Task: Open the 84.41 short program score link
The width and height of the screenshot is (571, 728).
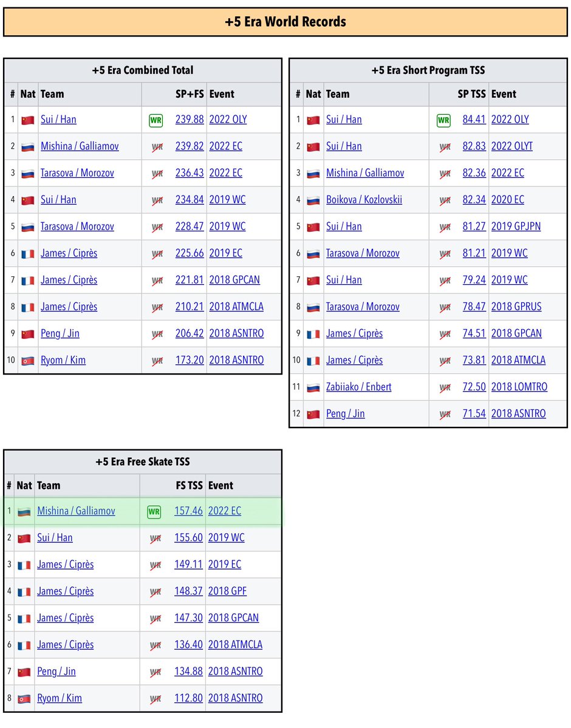Action: click(x=474, y=120)
